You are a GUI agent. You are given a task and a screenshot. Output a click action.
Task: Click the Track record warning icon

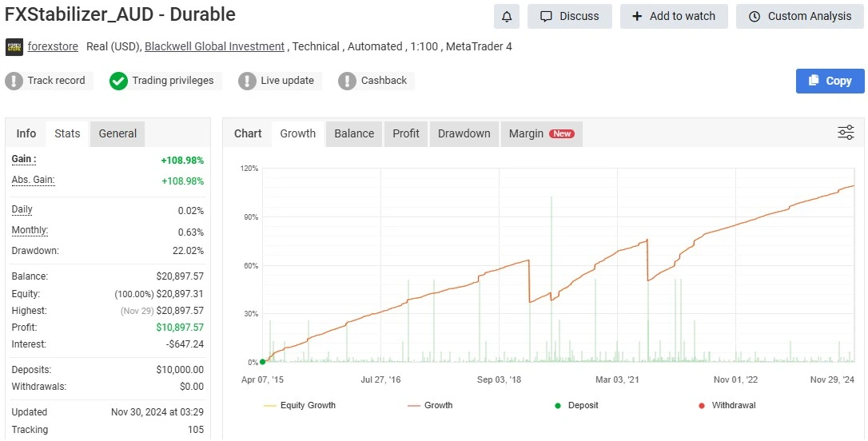click(14, 81)
